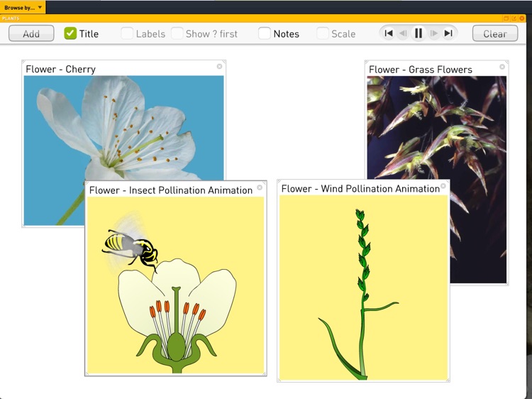
Task: Click the Flower - Insect Pollination Animation title
Action: tap(171, 190)
